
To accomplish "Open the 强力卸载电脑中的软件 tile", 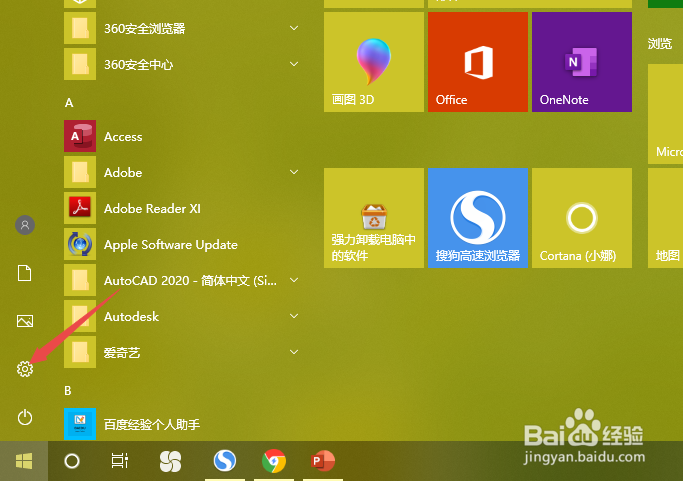I will pos(374,218).
